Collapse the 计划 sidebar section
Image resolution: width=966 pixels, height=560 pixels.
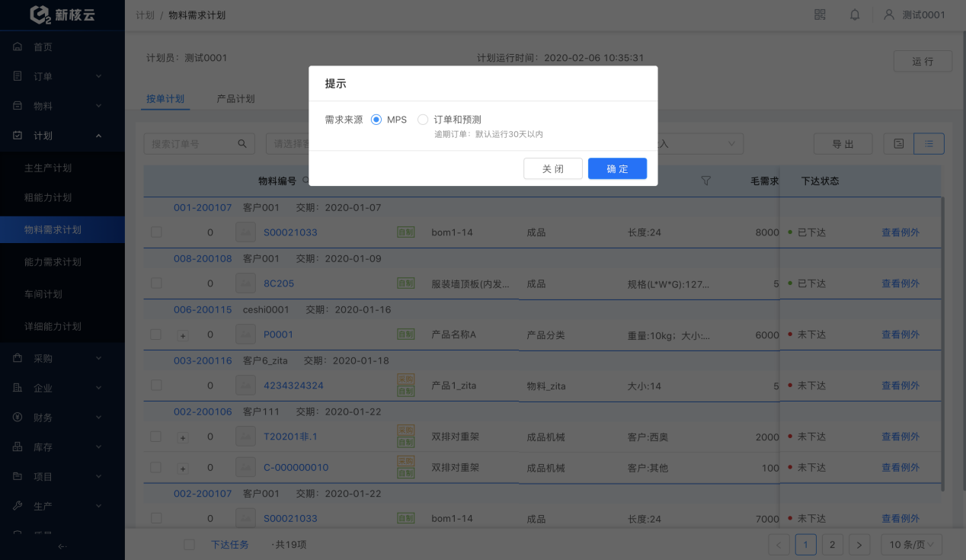click(98, 136)
